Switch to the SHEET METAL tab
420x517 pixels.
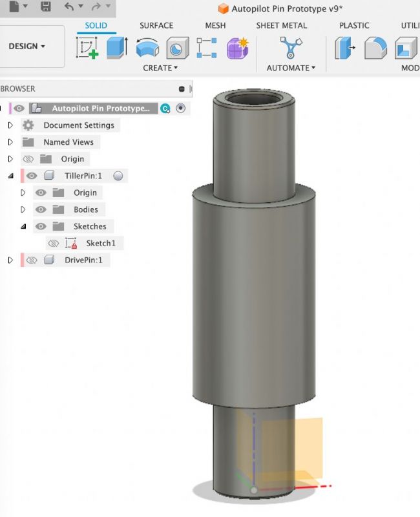click(x=281, y=26)
